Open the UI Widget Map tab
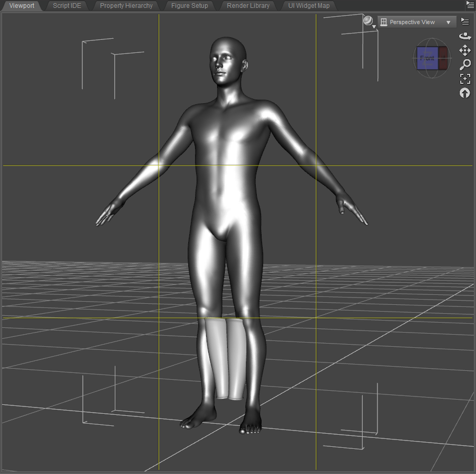Screen dimensions: 476x474 point(309,6)
